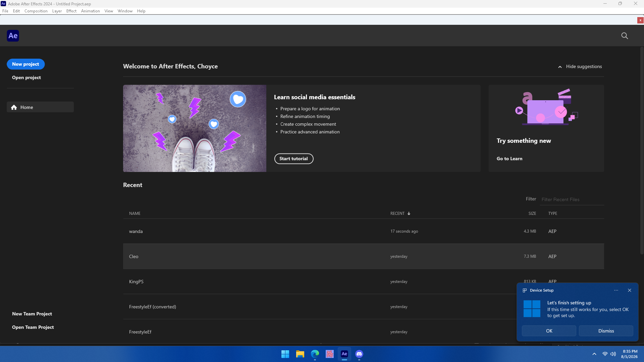This screenshot has height=362, width=644.
Task: Click the Try something new illustration
Action: point(546,107)
